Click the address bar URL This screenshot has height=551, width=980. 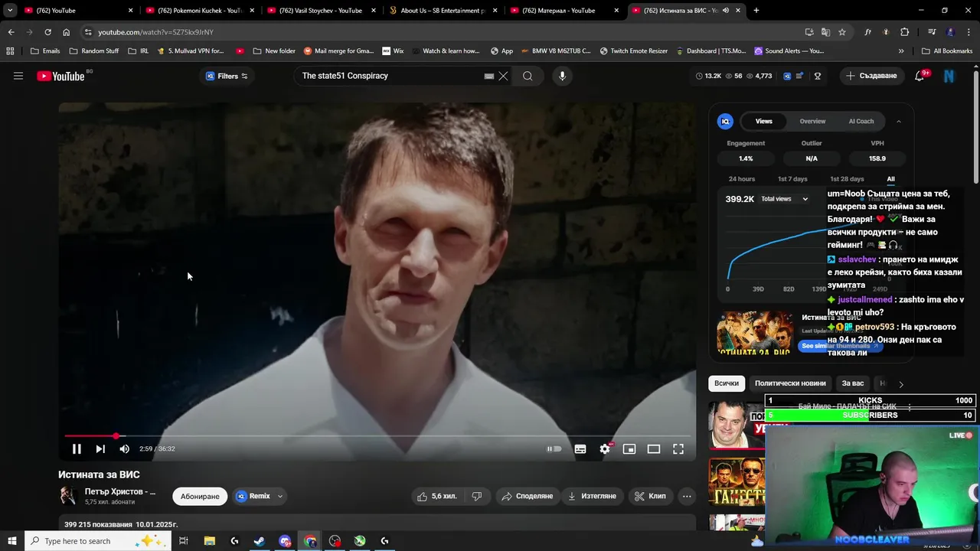point(155,32)
